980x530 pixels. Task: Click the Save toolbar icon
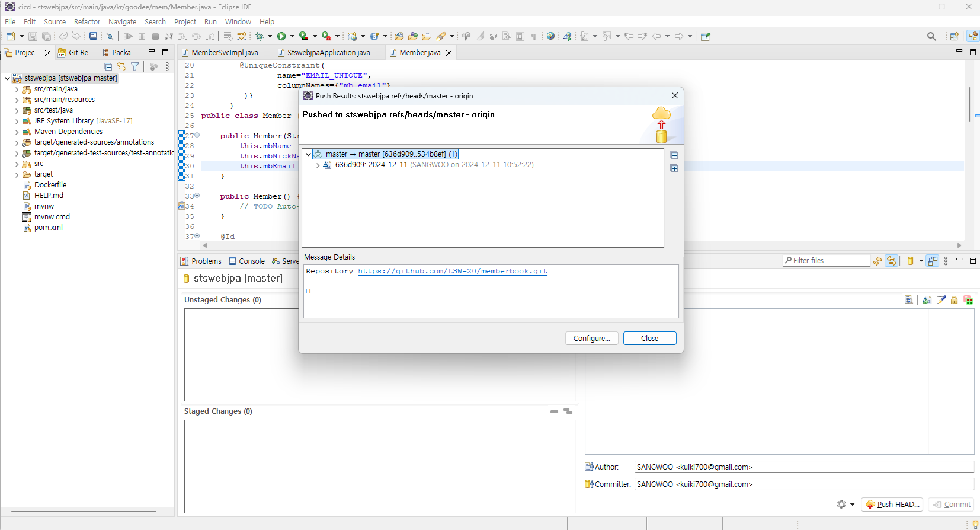(x=33, y=36)
